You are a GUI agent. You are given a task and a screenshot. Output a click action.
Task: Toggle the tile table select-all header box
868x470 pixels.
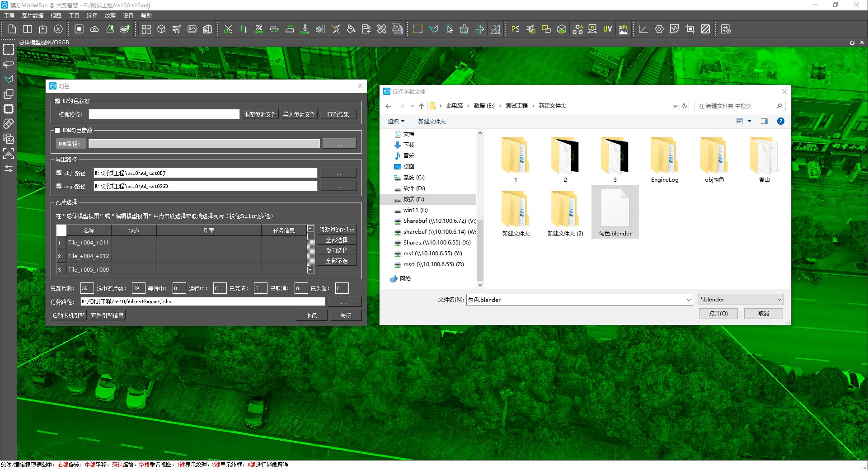tap(61, 230)
